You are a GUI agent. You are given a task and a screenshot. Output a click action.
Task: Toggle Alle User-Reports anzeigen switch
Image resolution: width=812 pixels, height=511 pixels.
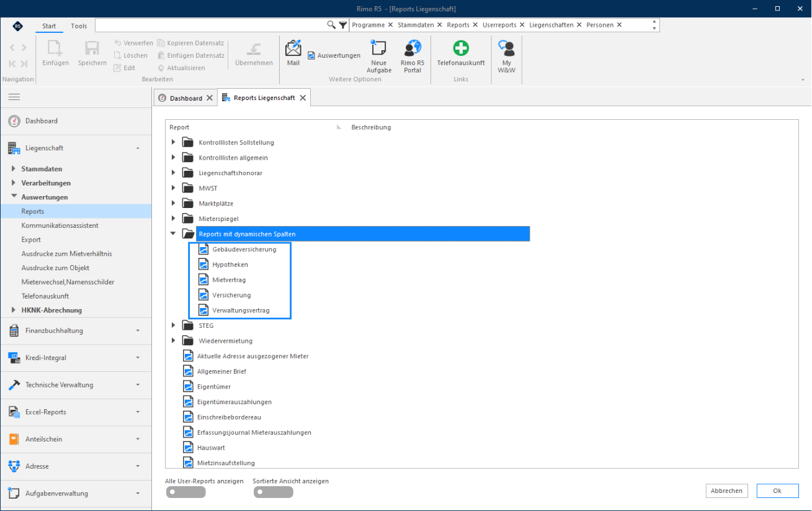coord(185,492)
